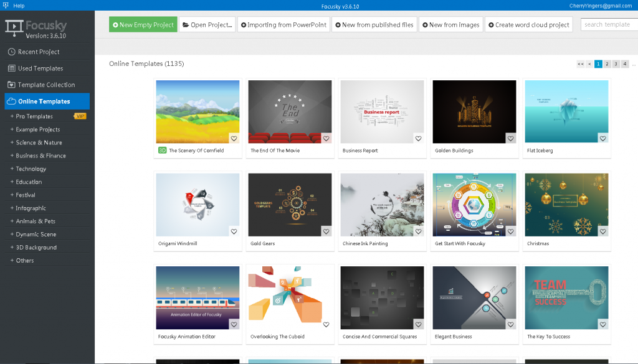The height and width of the screenshot is (364, 638).
Task: Click Importing from PowerPoint button
Action: tap(283, 25)
